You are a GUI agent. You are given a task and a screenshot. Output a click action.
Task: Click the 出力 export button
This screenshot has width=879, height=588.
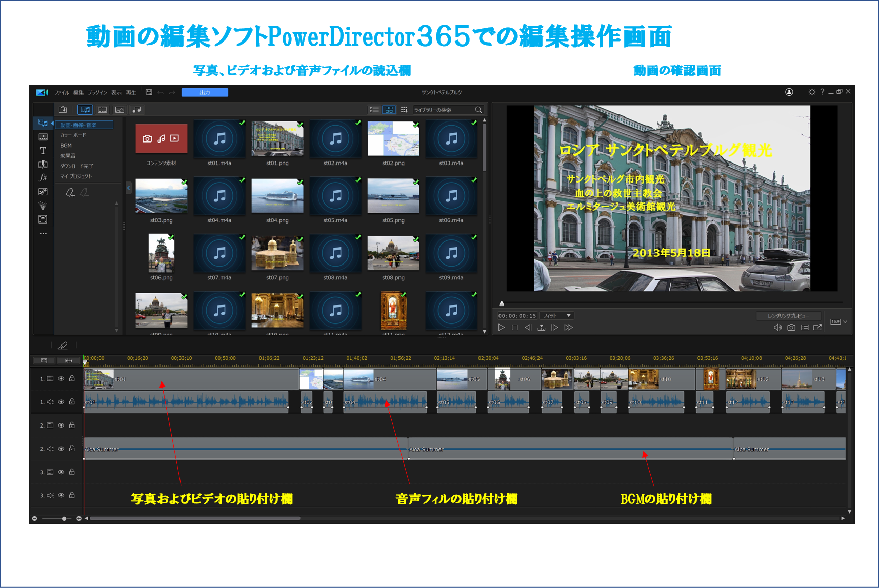click(x=205, y=92)
